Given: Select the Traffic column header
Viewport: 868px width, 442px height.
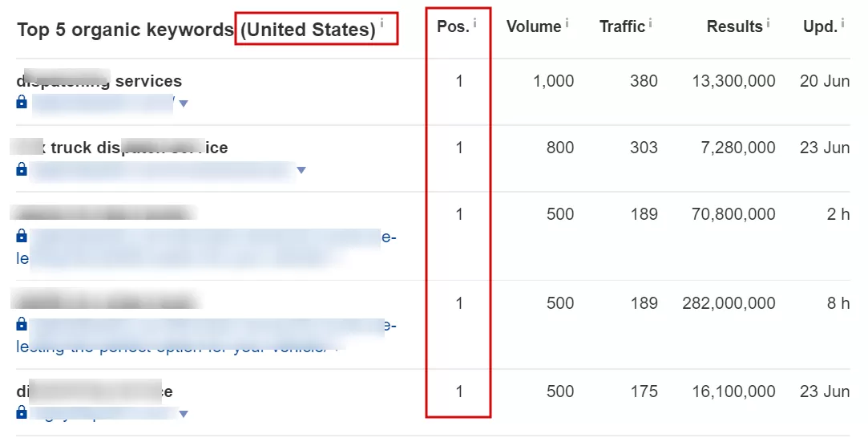Looking at the screenshot, I should point(622,26).
